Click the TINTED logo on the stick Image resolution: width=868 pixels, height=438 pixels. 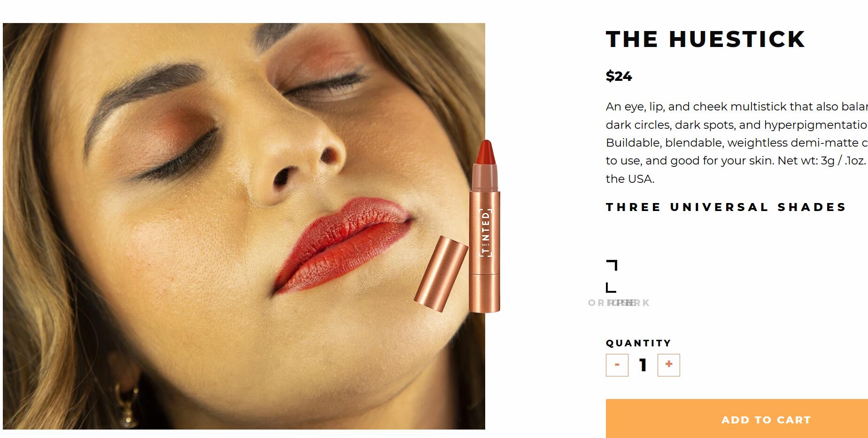[486, 233]
